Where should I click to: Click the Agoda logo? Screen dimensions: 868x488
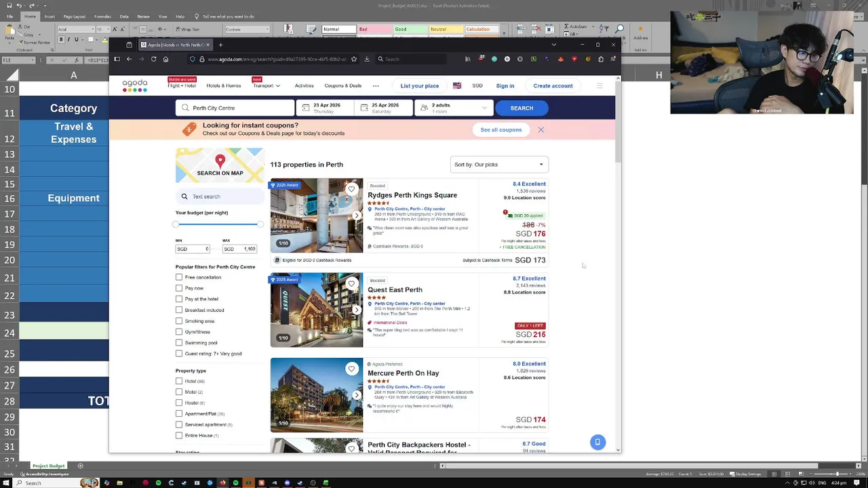coord(134,85)
